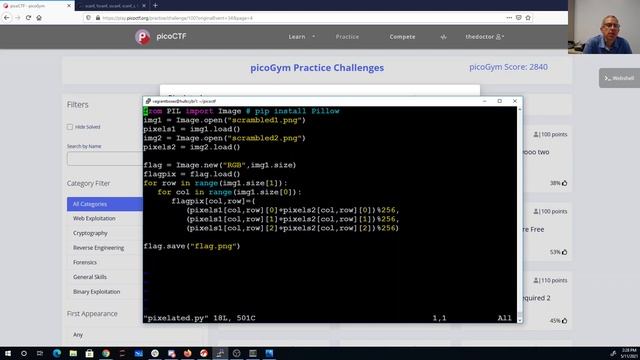Switch to the second browser tab
640x360 pixels.
pyautogui.click(x=111, y=6)
